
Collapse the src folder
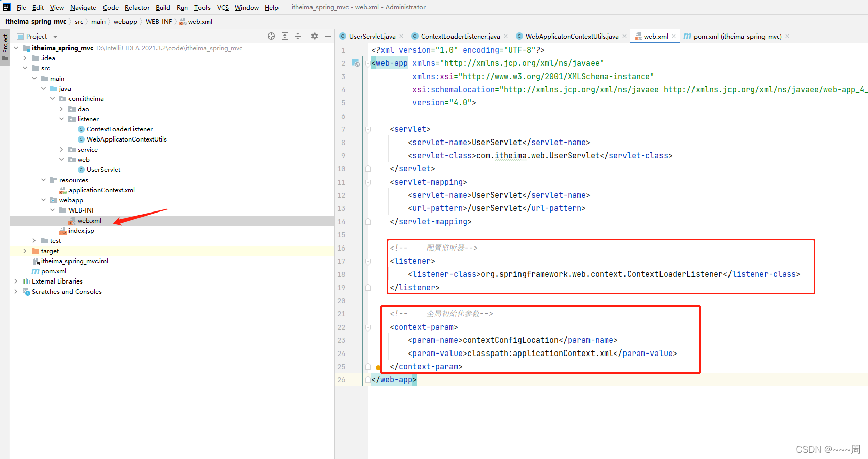(x=25, y=68)
